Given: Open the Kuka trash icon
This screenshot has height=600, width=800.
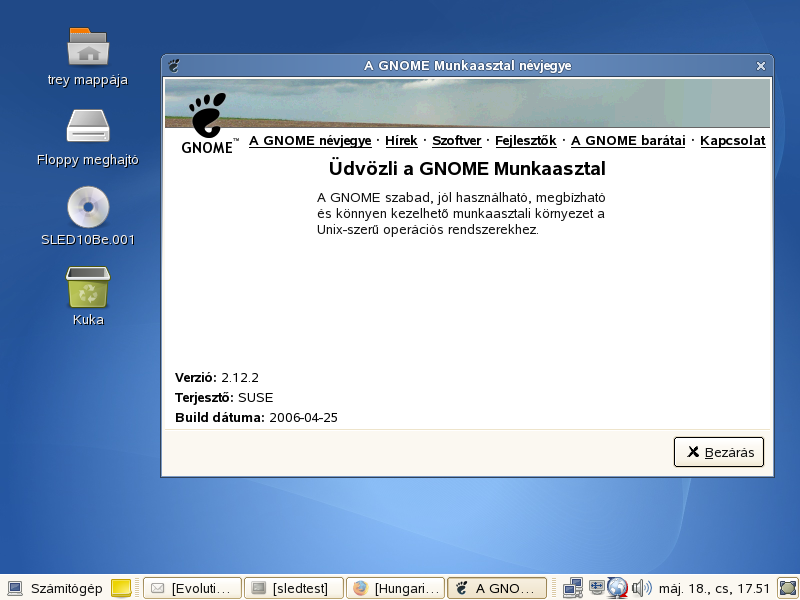Looking at the screenshot, I should [88, 287].
